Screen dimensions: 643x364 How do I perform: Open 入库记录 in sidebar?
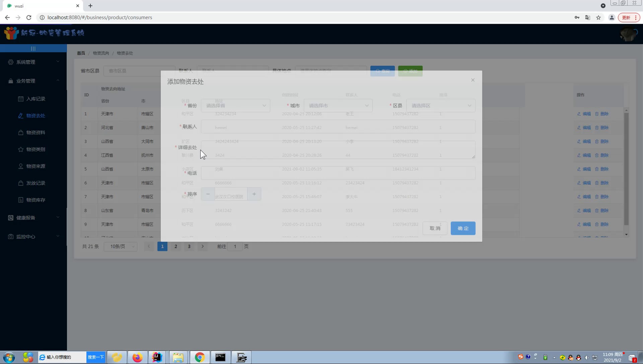click(x=35, y=99)
